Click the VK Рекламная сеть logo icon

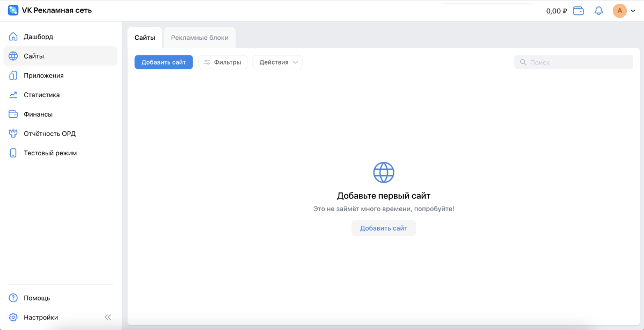point(13,10)
